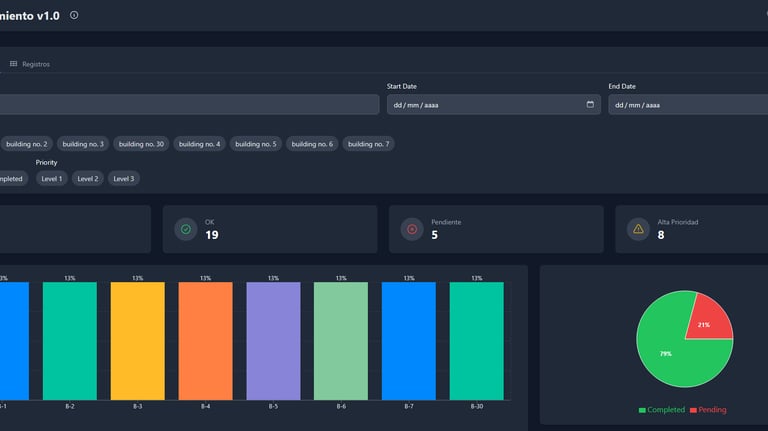Click the orange B-4 bar
This screenshot has height=431, width=768.
[205, 341]
